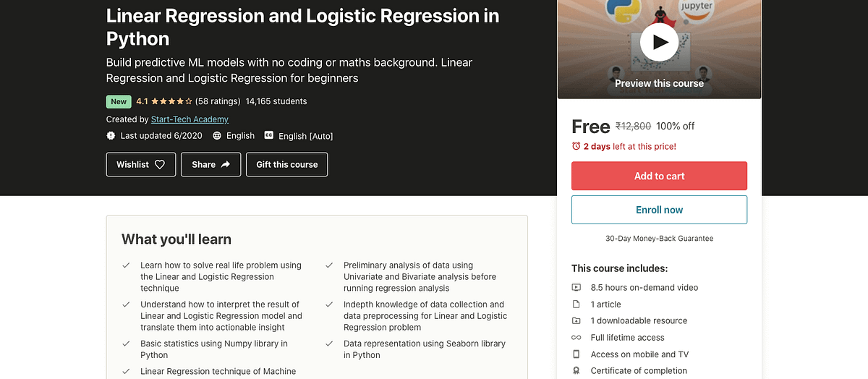Viewport: 868px width, 379px height.
Task: Click the infinity lifetime access icon
Action: pos(576,337)
